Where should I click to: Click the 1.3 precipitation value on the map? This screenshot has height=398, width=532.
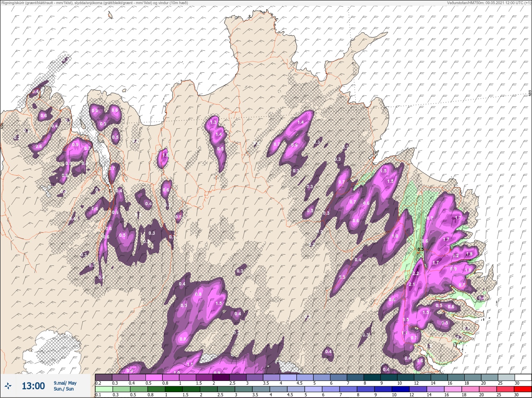point(214,122)
